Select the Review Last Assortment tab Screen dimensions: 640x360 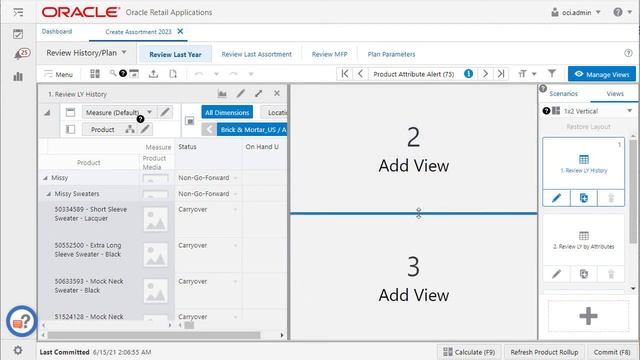pos(256,54)
